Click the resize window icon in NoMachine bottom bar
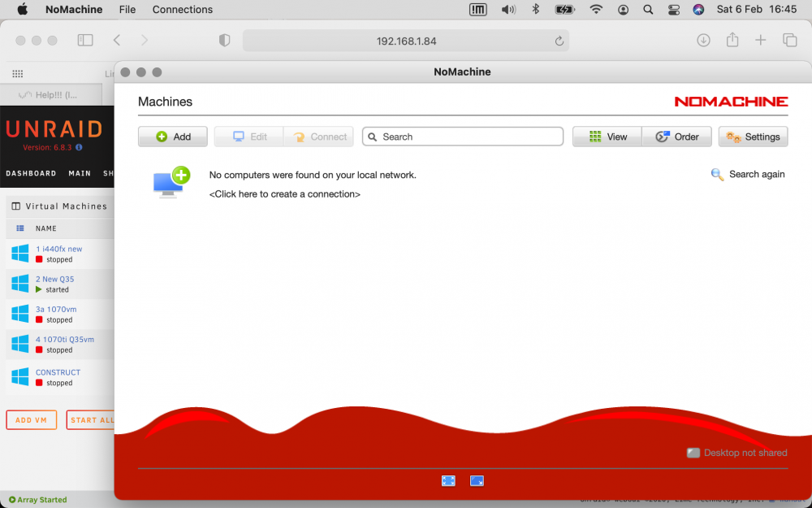812x508 pixels. [x=477, y=481]
